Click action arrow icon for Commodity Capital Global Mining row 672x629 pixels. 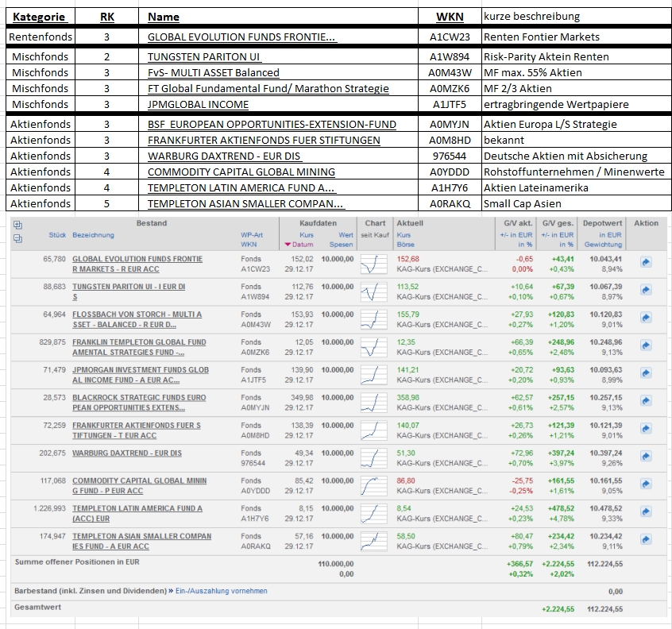pos(646,484)
